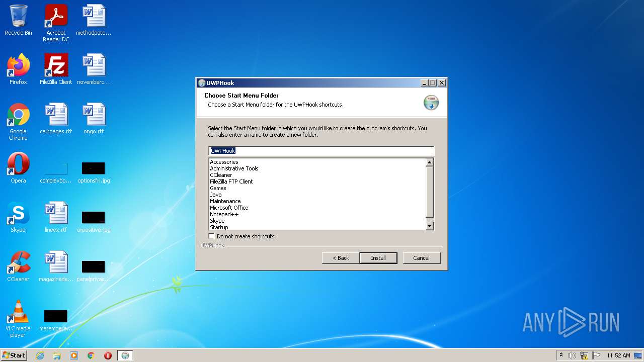Click the Install button
The image size is (644, 362).
click(x=378, y=258)
